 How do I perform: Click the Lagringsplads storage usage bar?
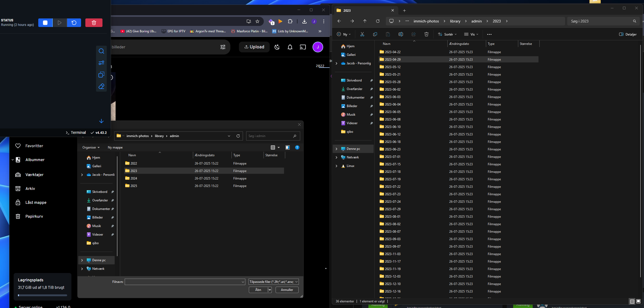tap(43, 295)
